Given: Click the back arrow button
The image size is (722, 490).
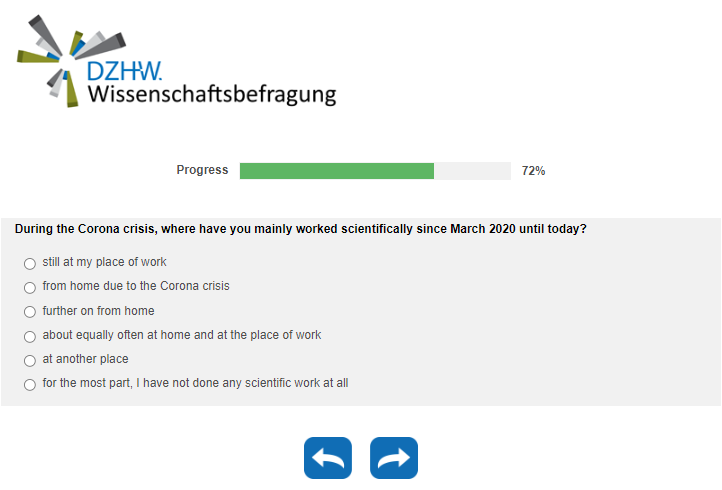Looking at the screenshot, I should (x=328, y=458).
